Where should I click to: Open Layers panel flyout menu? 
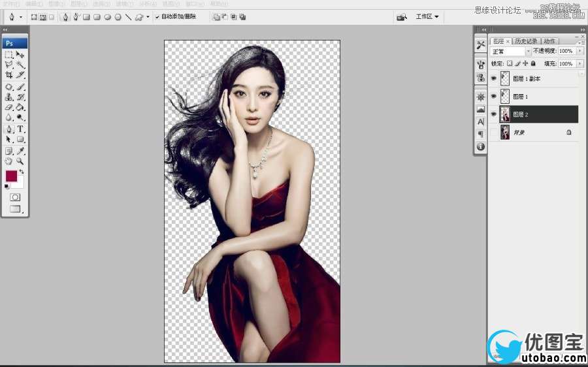(x=582, y=42)
